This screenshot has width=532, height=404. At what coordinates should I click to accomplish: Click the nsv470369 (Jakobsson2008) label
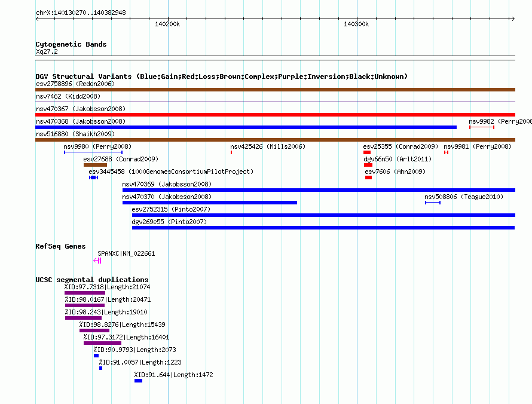click(x=167, y=184)
